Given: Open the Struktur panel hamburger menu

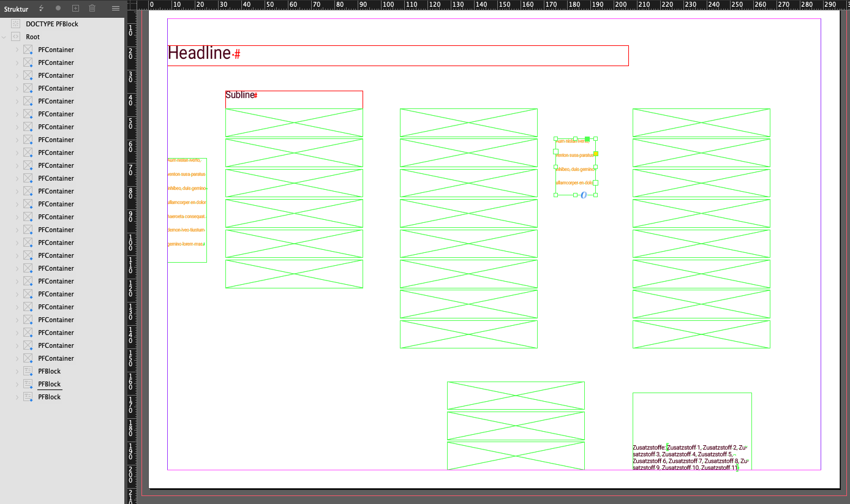Looking at the screenshot, I should (115, 9).
